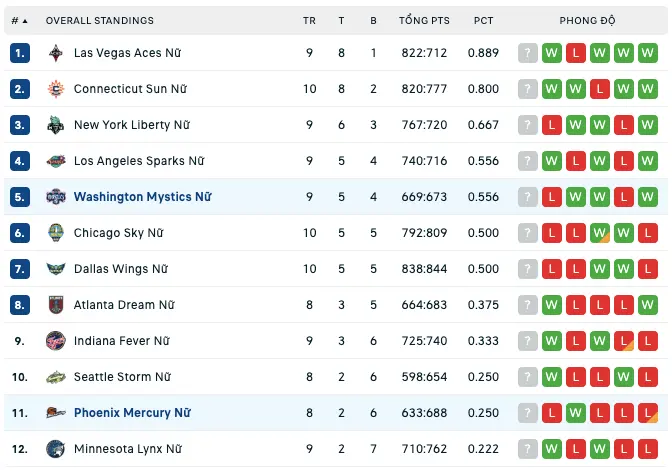Click the B column header
Image resolution: width=672 pixels, height=471 pixels.
pos(373,21)
